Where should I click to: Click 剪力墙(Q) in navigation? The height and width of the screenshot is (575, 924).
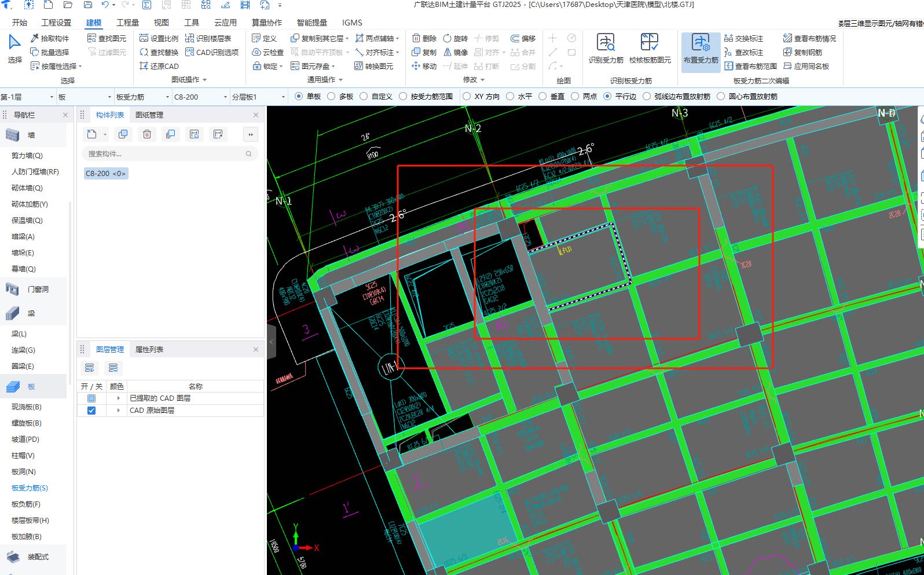pyautogui.click(x=27, y=155)
